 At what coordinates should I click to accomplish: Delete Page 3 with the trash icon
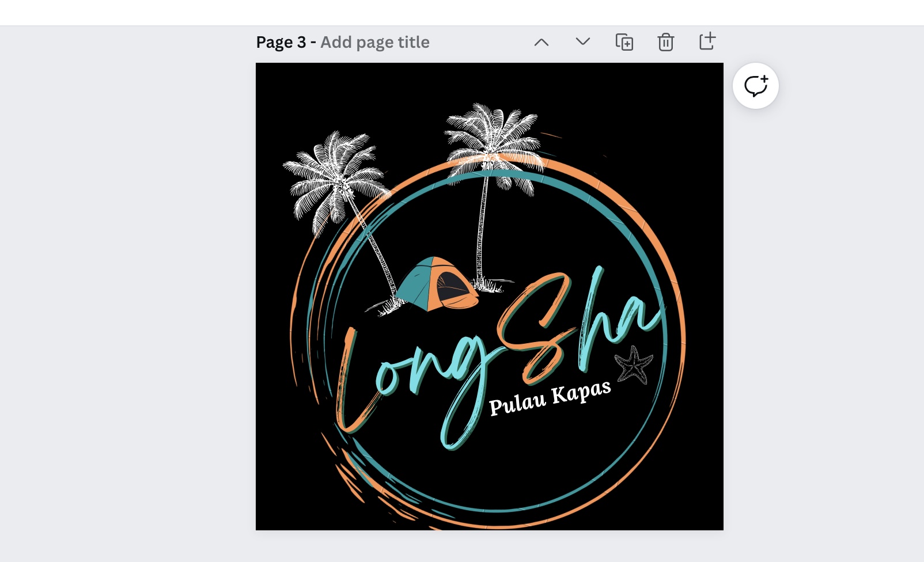[x=665, y=42]
